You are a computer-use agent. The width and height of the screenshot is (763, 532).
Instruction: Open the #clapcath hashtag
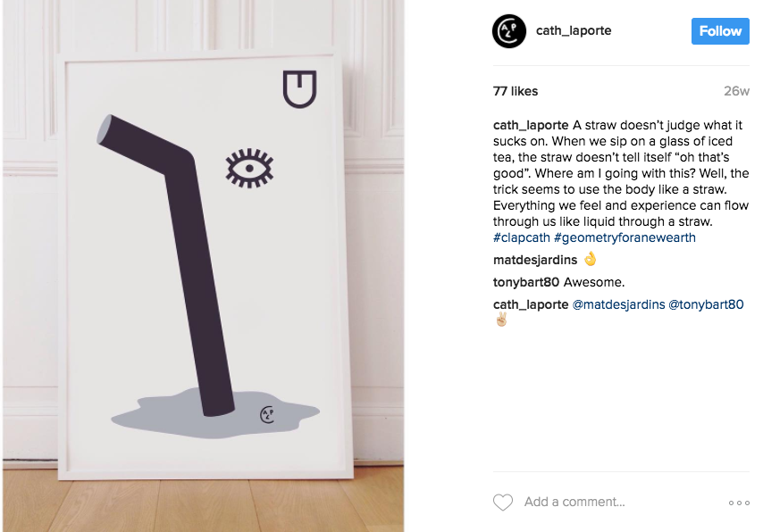pyautogui.click(x=521, y=237)
